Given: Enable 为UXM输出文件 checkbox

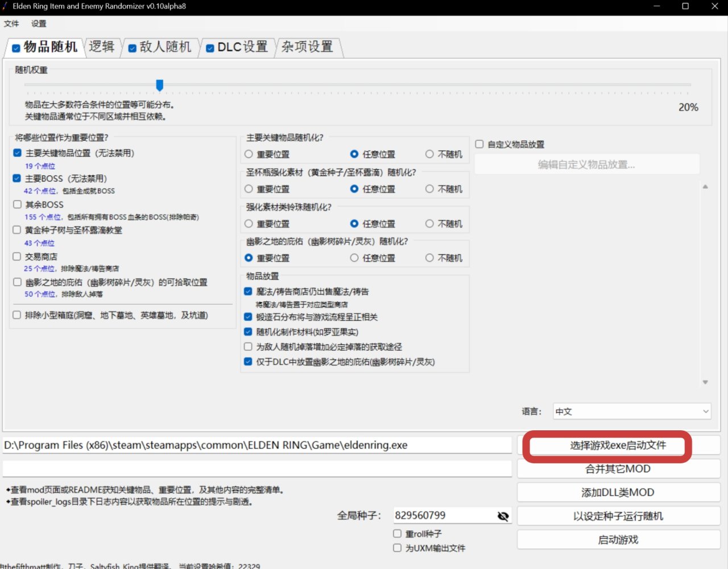Looking at the screenshot, I should tap(398, 548).
